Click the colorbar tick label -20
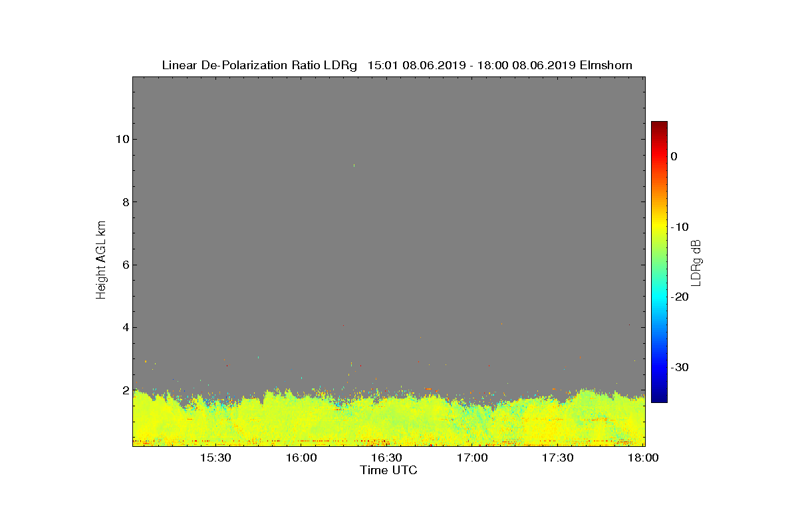Image resolution: width=798 pixels, height=532 pixels. pos(679,297)
